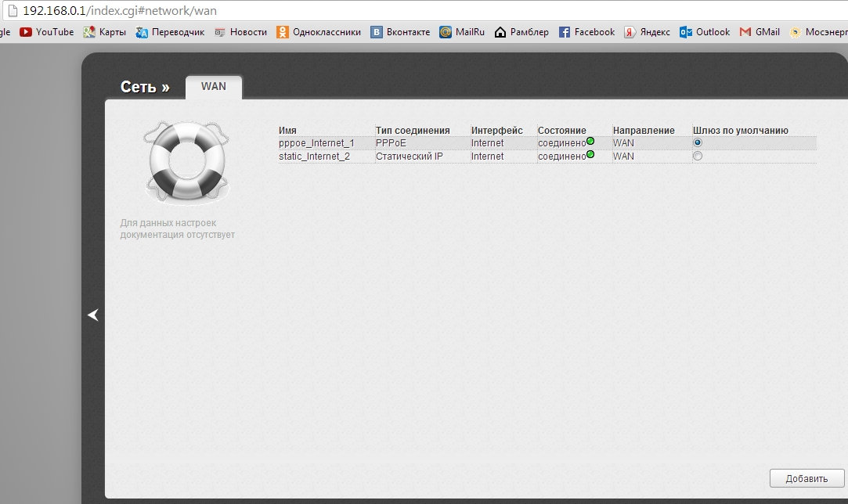Screen dimensions: 848x504
Task: Click the Тип соединения column header
Action: click(x=413, y=131)
